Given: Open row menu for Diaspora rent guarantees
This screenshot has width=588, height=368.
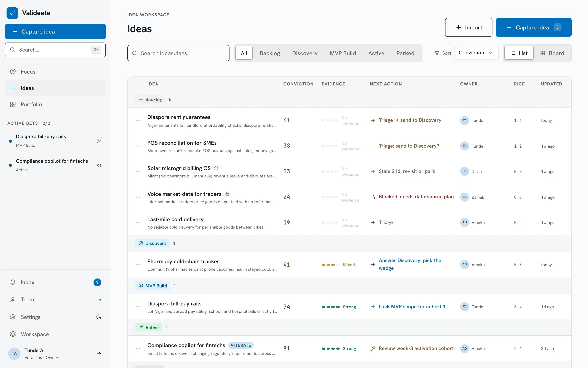Looking at the screenshot, I should tap(138, 121).
